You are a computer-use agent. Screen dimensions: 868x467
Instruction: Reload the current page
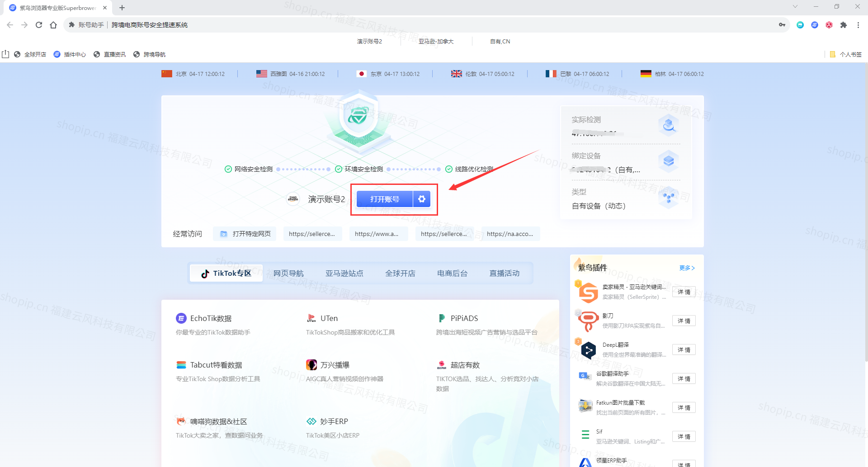(39, 25)
